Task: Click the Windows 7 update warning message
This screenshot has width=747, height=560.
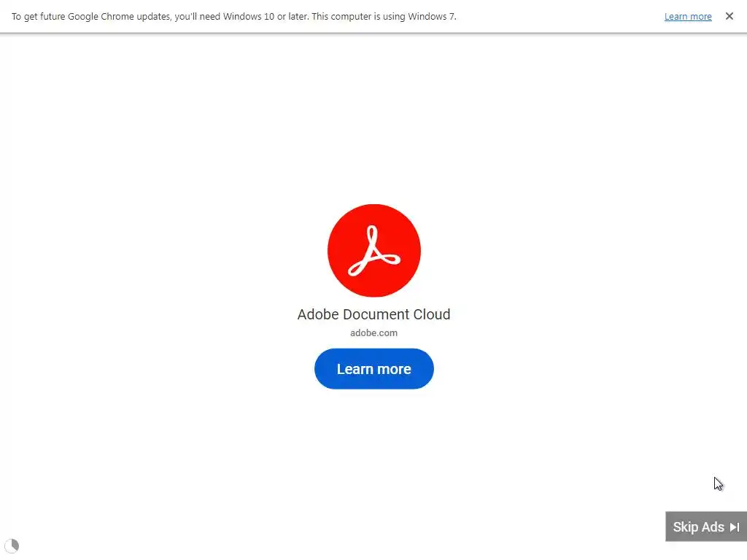Action: (234, 17)
